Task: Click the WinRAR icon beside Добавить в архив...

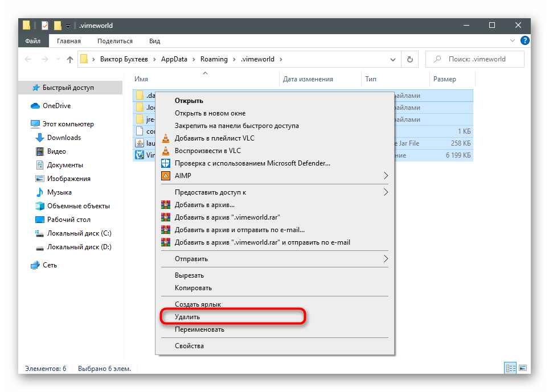Action: tap(166, 205)
